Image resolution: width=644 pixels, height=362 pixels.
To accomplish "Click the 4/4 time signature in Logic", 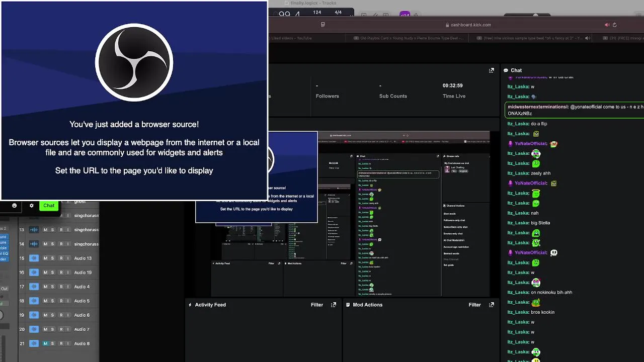I will pos(338,12).
